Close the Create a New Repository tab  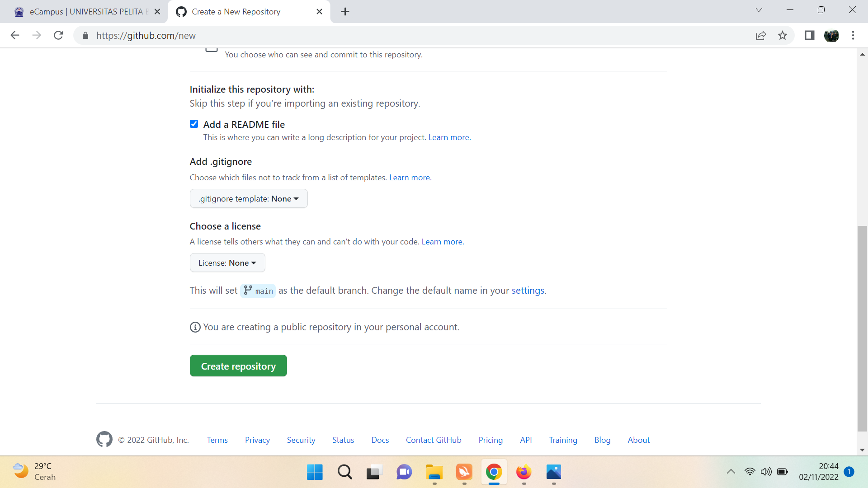320,12
